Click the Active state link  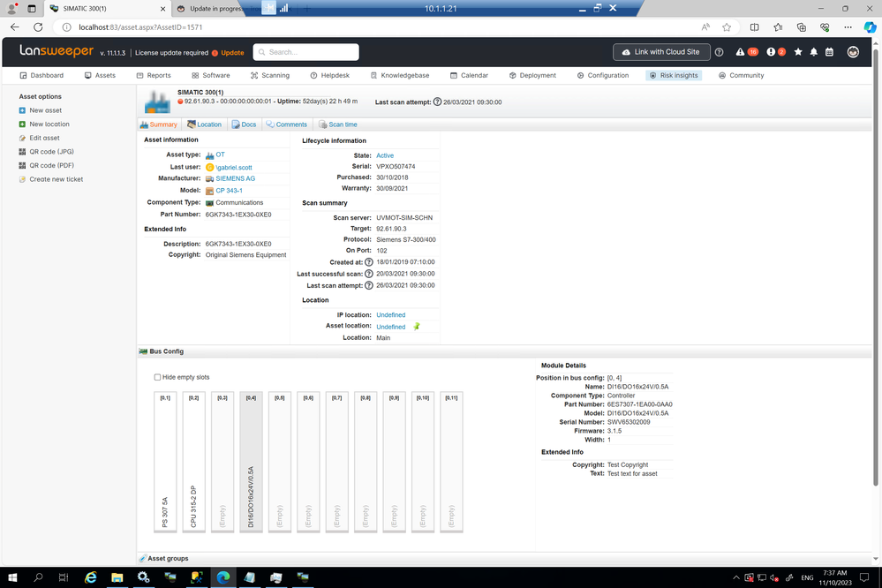pyautogui.click(x=385, y=156)
